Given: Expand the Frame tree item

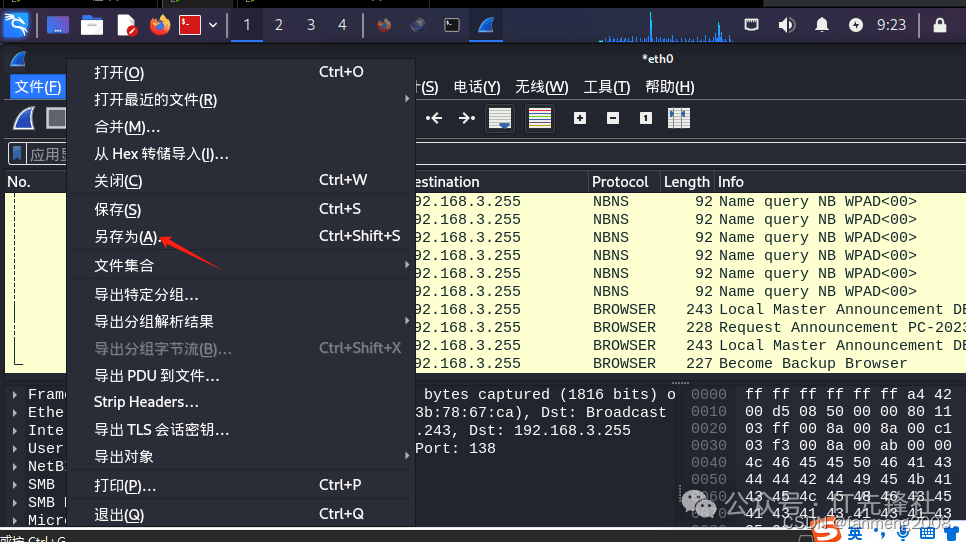Looking at the screenshot, I should pos(15,395).
